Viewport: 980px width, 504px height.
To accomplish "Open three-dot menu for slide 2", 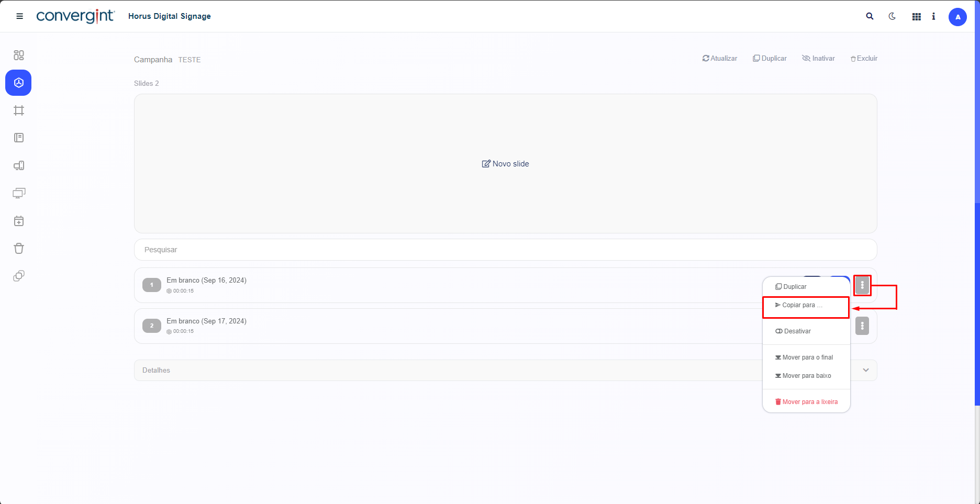I will tap(862, 326).
